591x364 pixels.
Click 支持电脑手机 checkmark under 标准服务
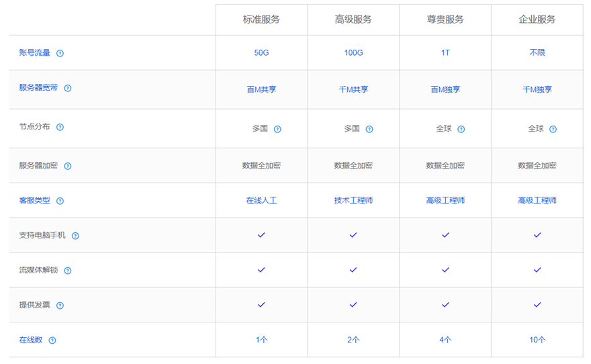click(x=261, y=235)
